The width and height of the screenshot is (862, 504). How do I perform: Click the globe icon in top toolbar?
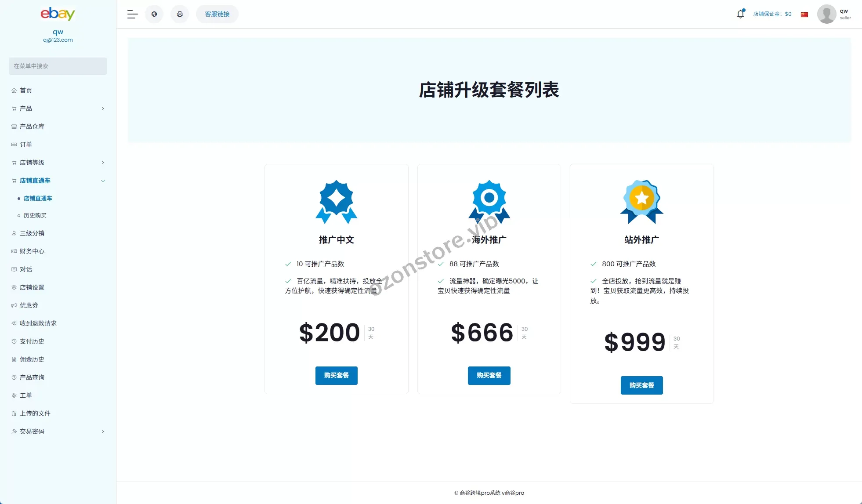tap(154, 14)
